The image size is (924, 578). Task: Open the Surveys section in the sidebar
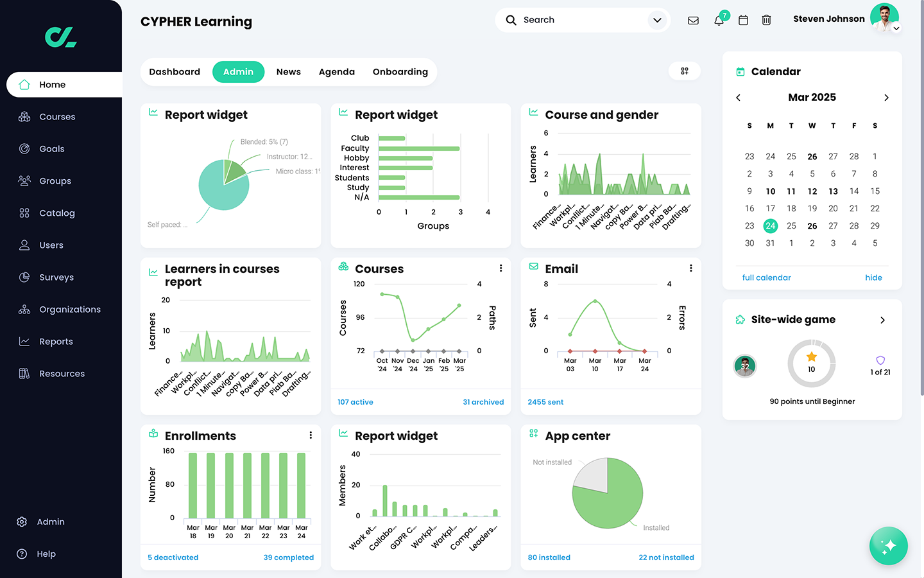[x=55, y=277]
